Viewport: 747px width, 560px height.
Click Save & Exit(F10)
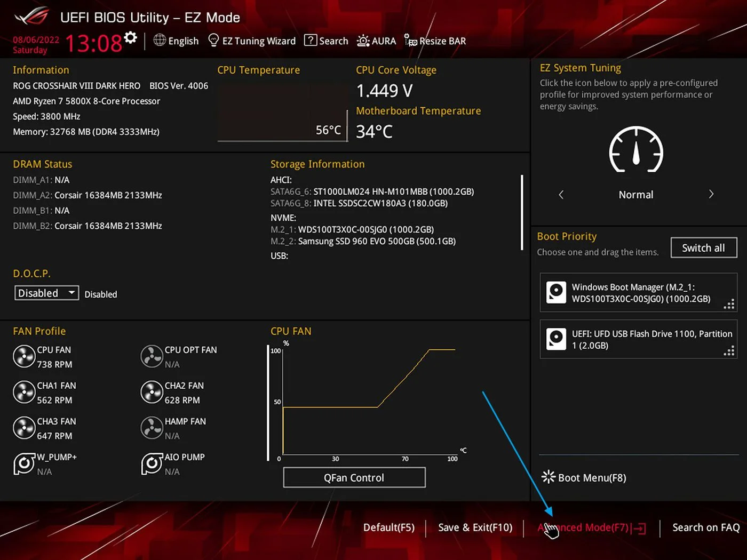coord(475,527)
